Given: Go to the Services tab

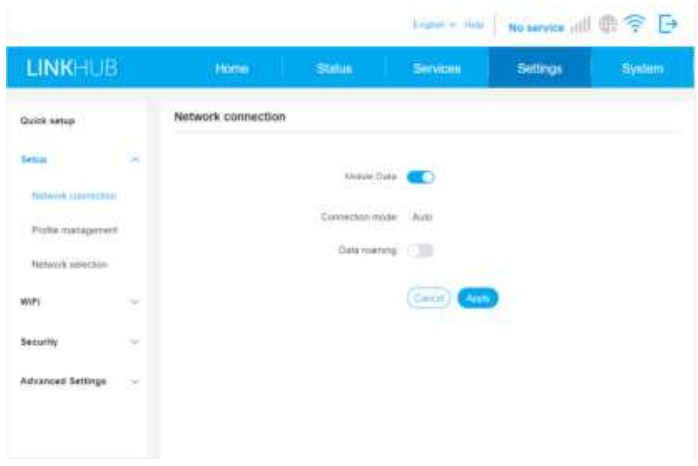Looking at the screenshot, I should [437, 68].
